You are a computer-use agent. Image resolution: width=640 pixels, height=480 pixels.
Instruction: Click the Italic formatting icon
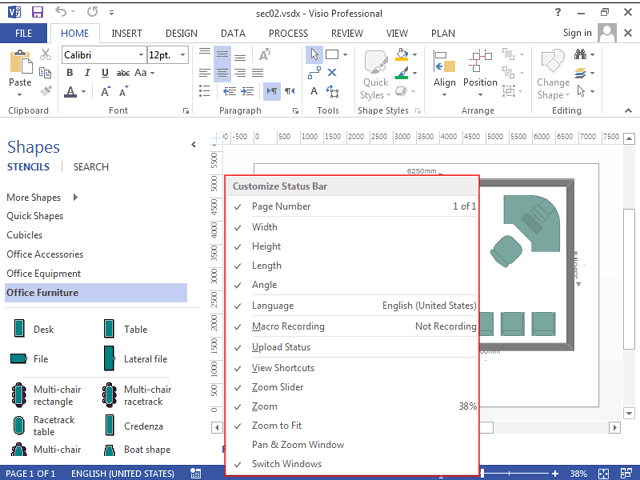pos(88,73)
